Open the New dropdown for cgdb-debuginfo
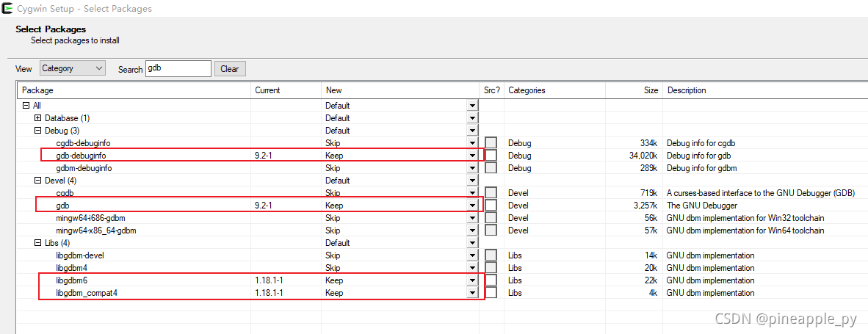868x334 pixels. point(472,142)
